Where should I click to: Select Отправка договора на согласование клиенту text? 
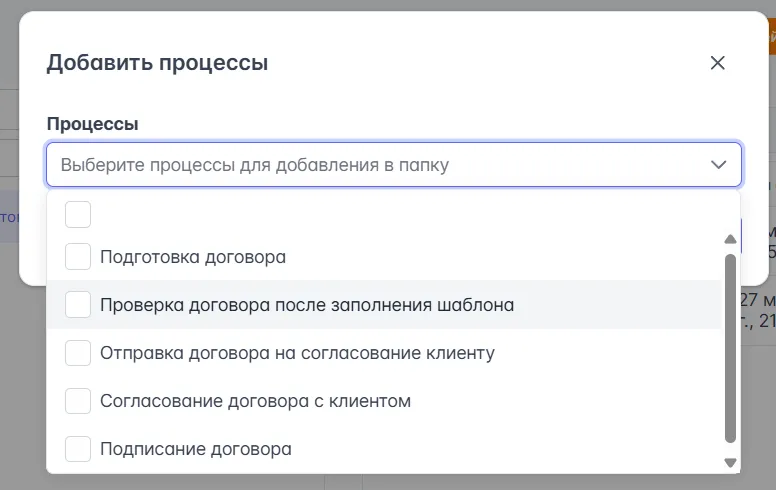coord(297,353)
